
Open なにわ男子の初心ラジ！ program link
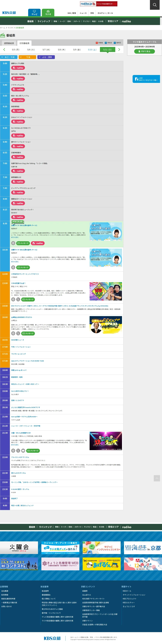(20, 391)
